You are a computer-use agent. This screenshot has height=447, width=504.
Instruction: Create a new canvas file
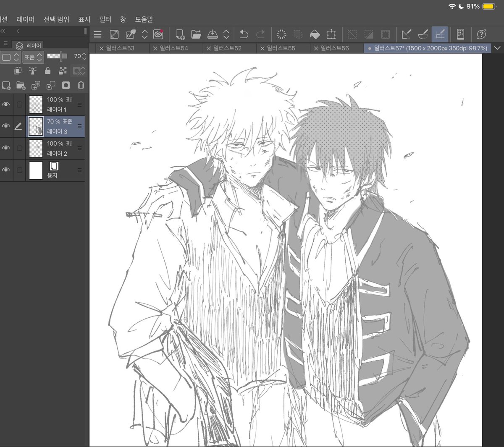tap(180, 34)
